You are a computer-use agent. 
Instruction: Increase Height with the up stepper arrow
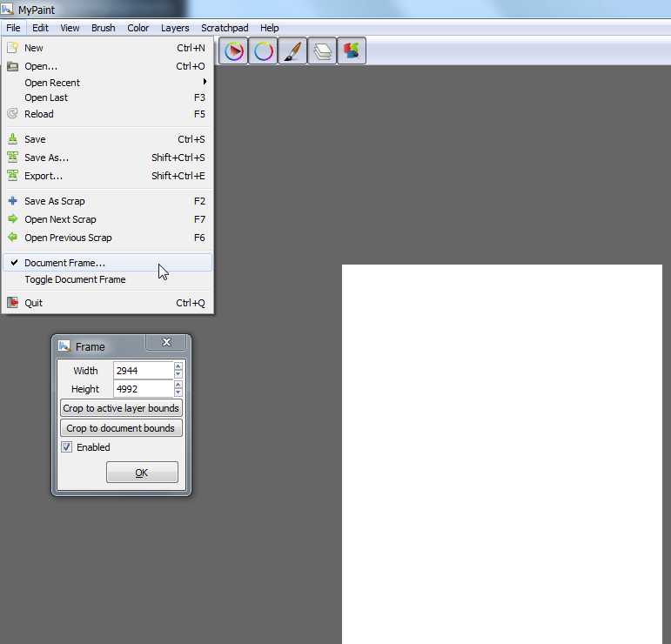(x=178, y=385)
